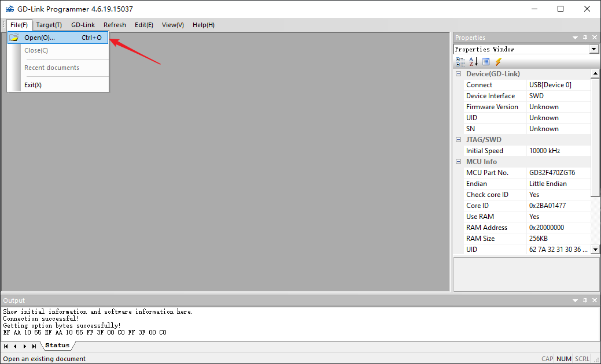
Task: Select the Initial Speed value 10000 kHz
Action: pyautogui.click(x=544, y=151)
